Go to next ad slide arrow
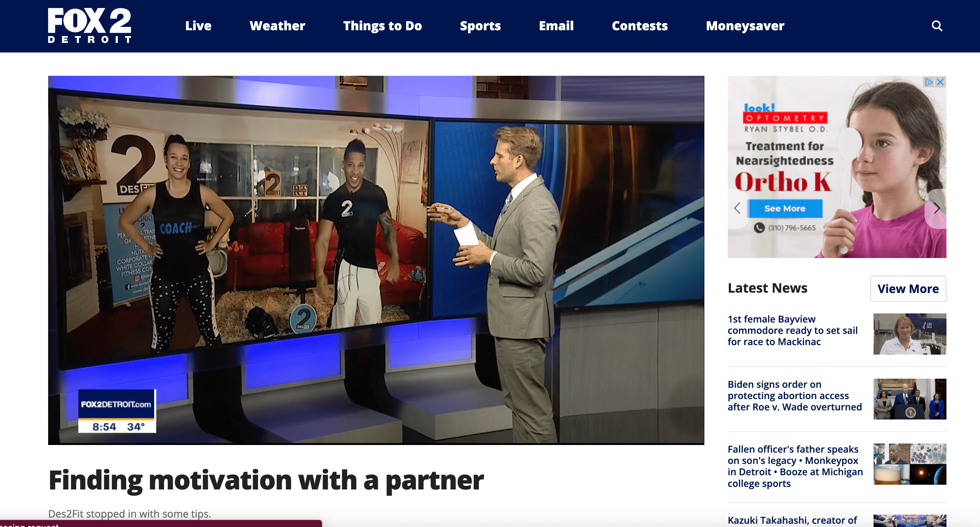The height and width of the screenshot is (527, 980). pyautogui.click(x=937, y=208)
